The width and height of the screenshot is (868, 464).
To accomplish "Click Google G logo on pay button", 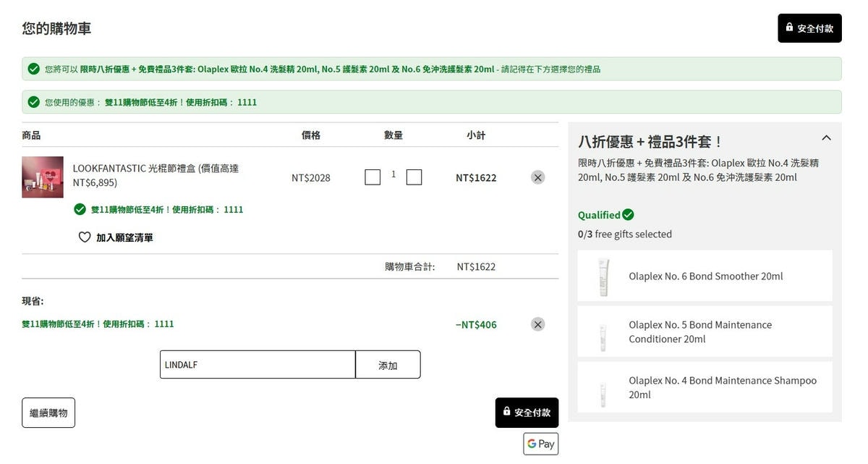I will coord(532,444).
